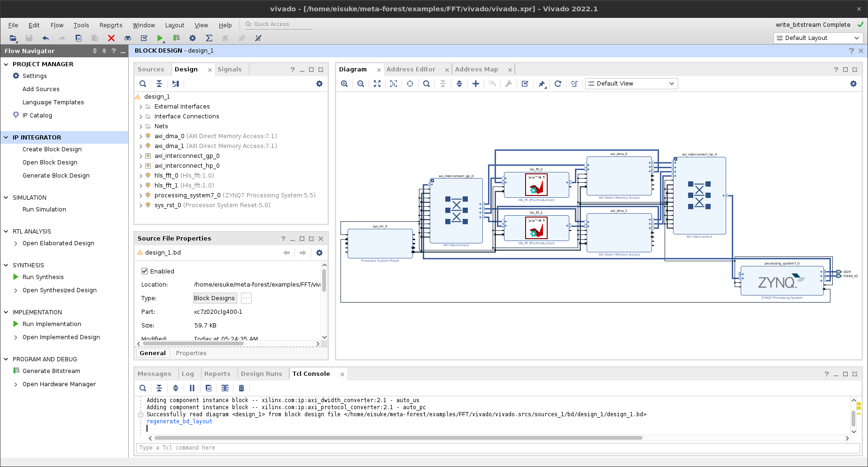The image size is (868, 467).
Task: Switch to the Design Runs tab
Action: click(x=262, y=374)
